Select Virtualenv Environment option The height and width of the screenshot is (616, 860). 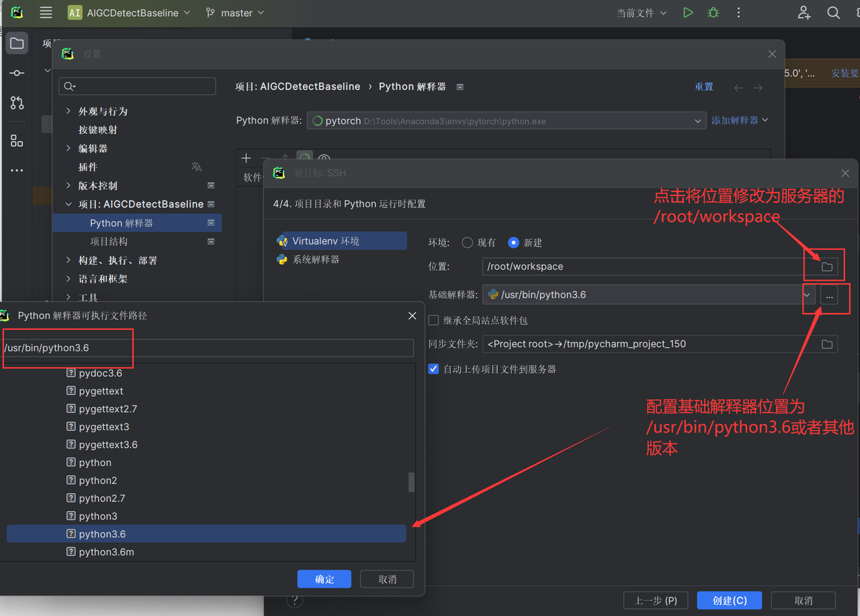tap(341, 240)
